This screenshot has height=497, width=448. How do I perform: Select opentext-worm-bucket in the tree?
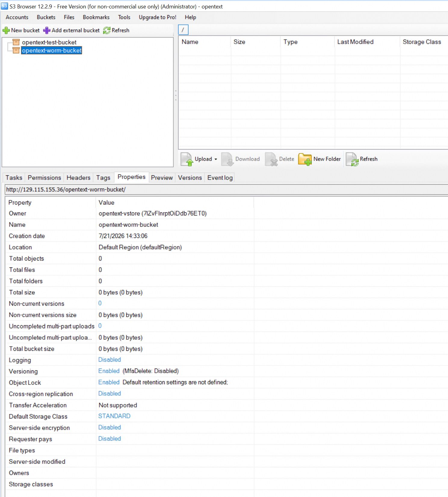[52, 51]
